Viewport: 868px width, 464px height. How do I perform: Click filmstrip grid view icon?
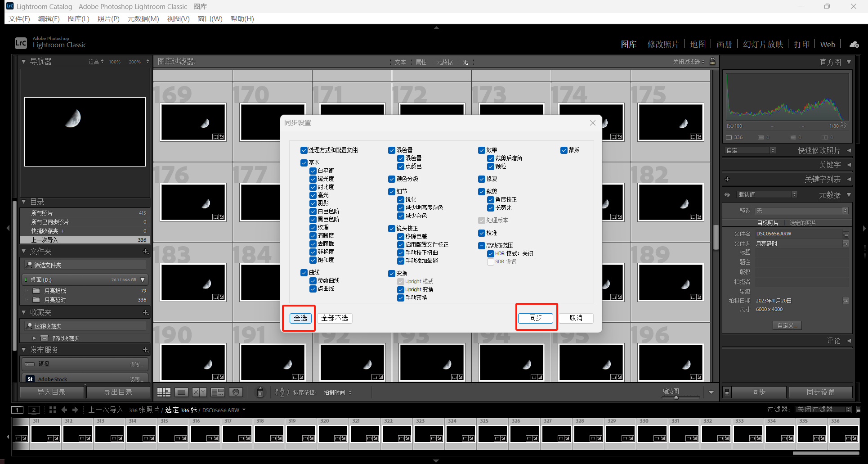53,410
